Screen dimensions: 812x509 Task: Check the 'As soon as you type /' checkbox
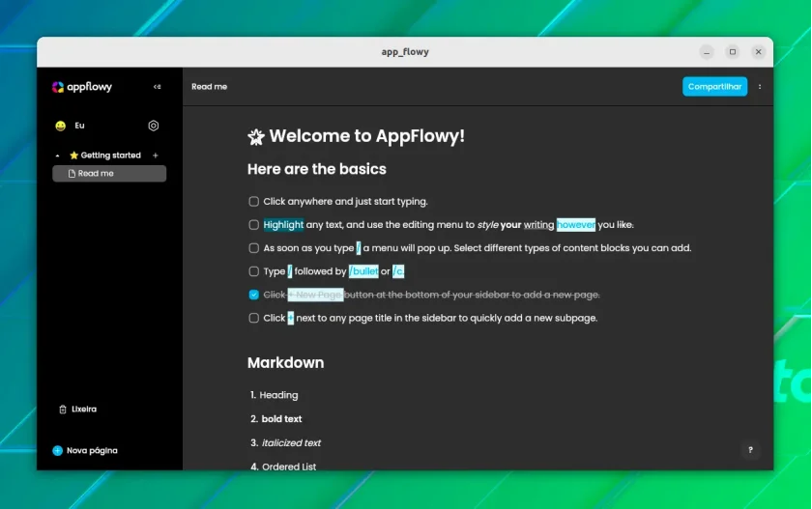[x=253, y=248]
